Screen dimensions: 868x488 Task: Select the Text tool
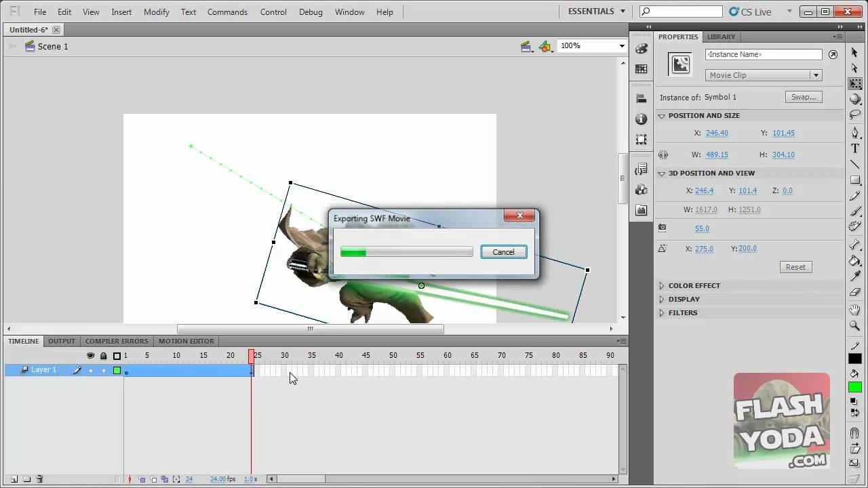855,148
